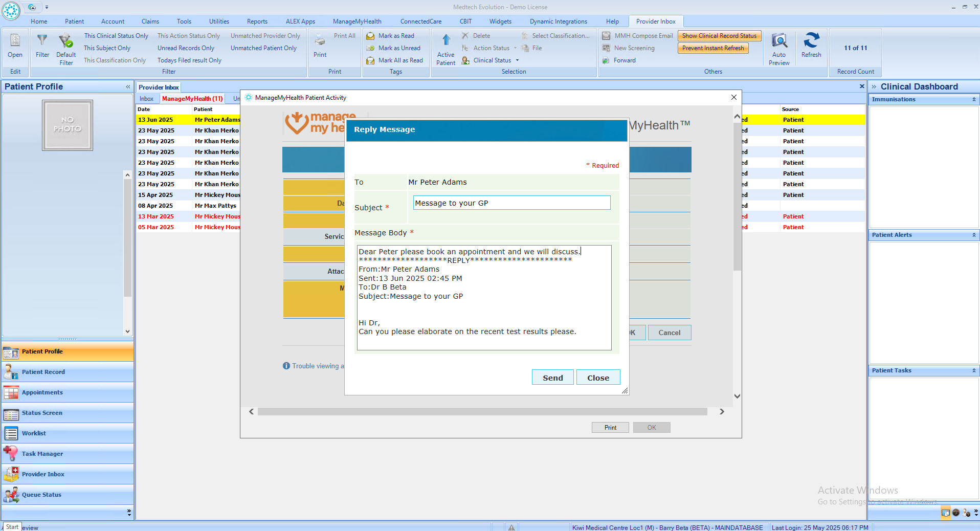
Task: Toggle Prevent Instant Refresh
Action: [713, 48]
